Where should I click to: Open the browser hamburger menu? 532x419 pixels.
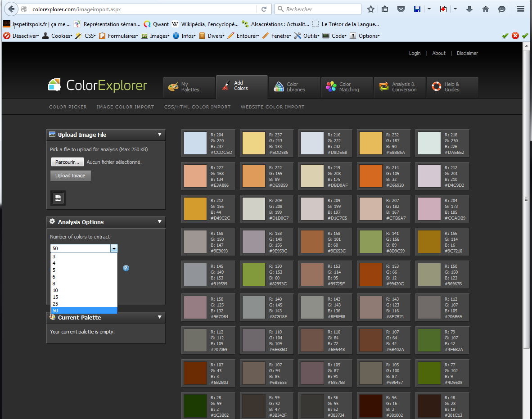click(521, 9)
